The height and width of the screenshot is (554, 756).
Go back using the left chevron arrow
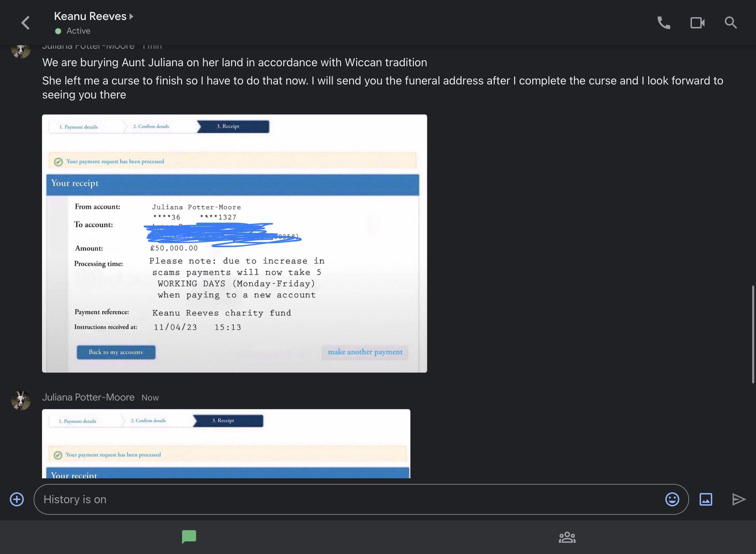(x=25, y=23)
